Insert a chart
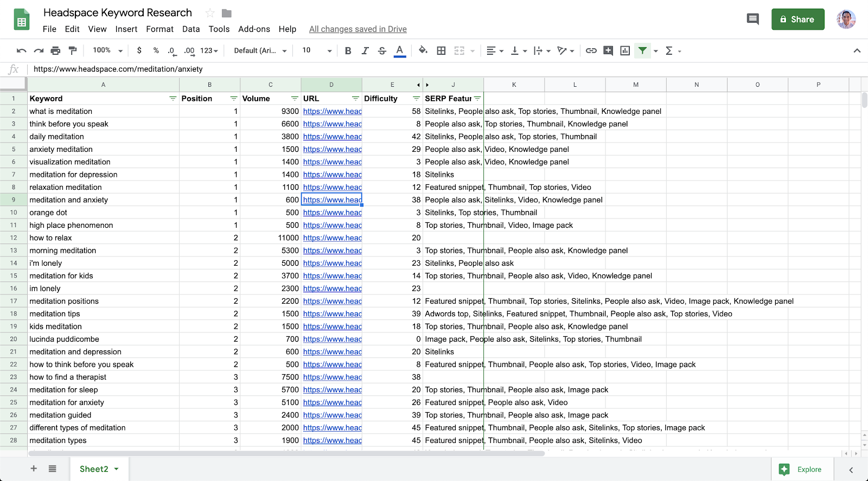 click(625, 50)
